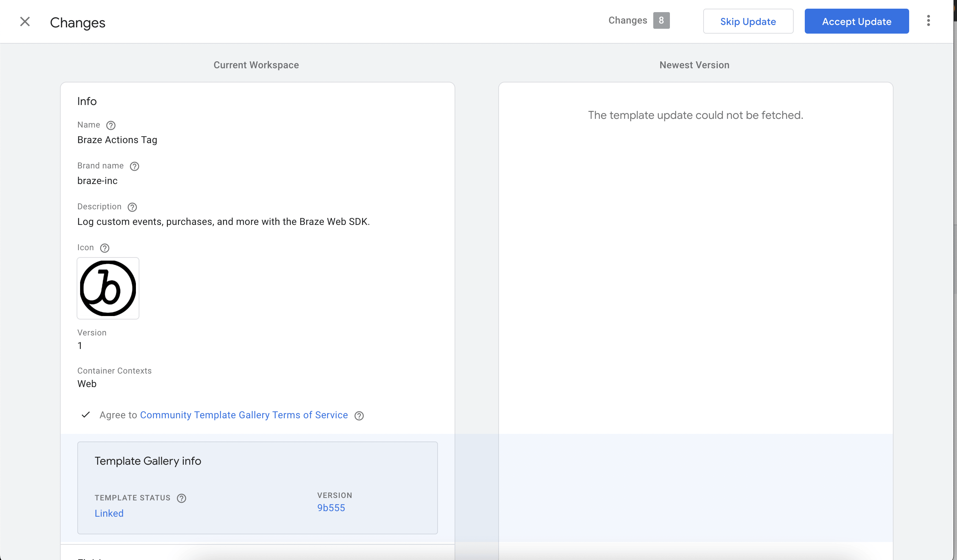Click the Info section heading
This screenshot has width=957, height=560.
(x=87, y=102)
